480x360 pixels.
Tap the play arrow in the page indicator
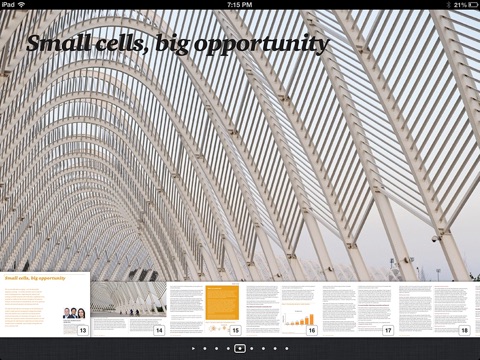pyautogui.click(x=193, y=348)
